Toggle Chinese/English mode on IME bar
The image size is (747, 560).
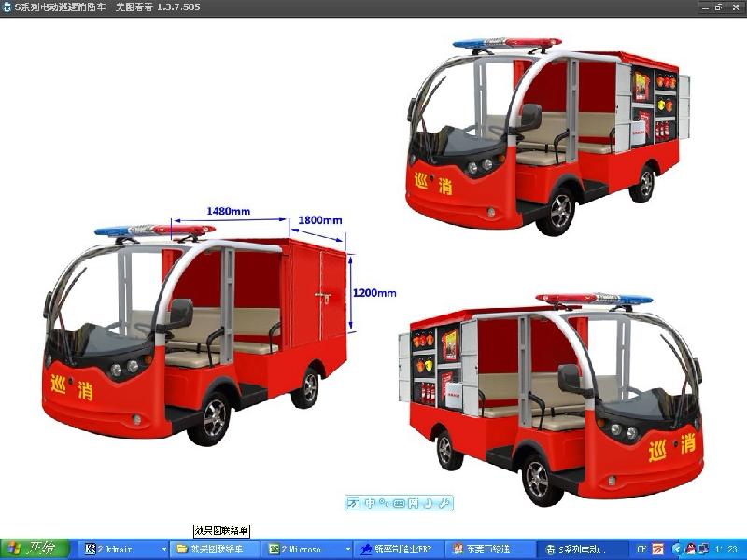(x=369, y=503)
